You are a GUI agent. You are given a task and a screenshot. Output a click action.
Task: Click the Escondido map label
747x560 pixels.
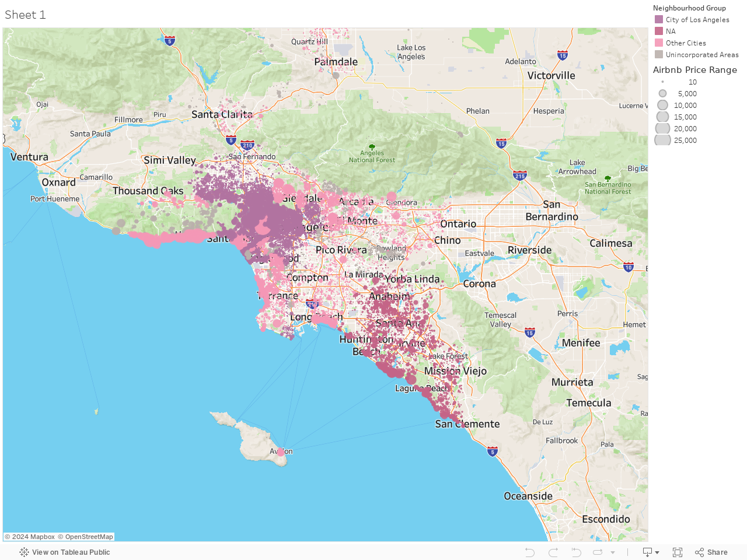[606, 519]
